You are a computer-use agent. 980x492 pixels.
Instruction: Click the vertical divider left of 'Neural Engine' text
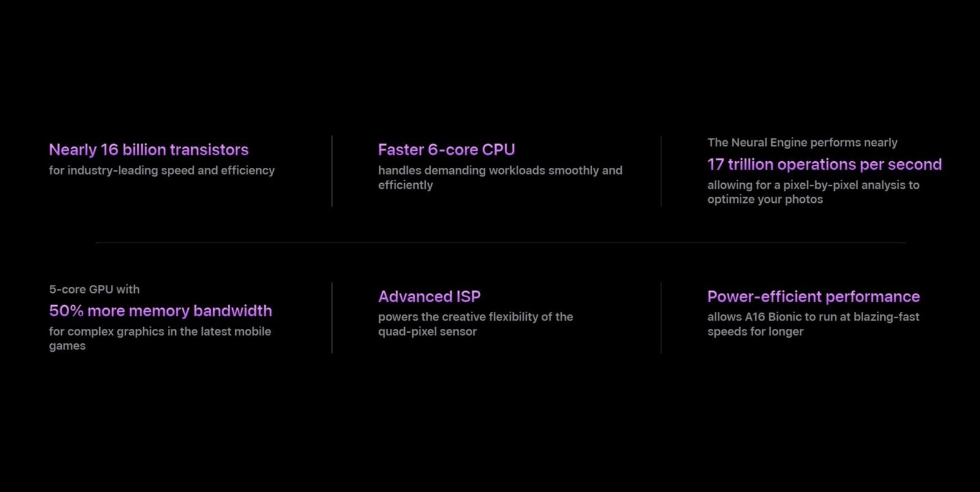pos(661,171)
